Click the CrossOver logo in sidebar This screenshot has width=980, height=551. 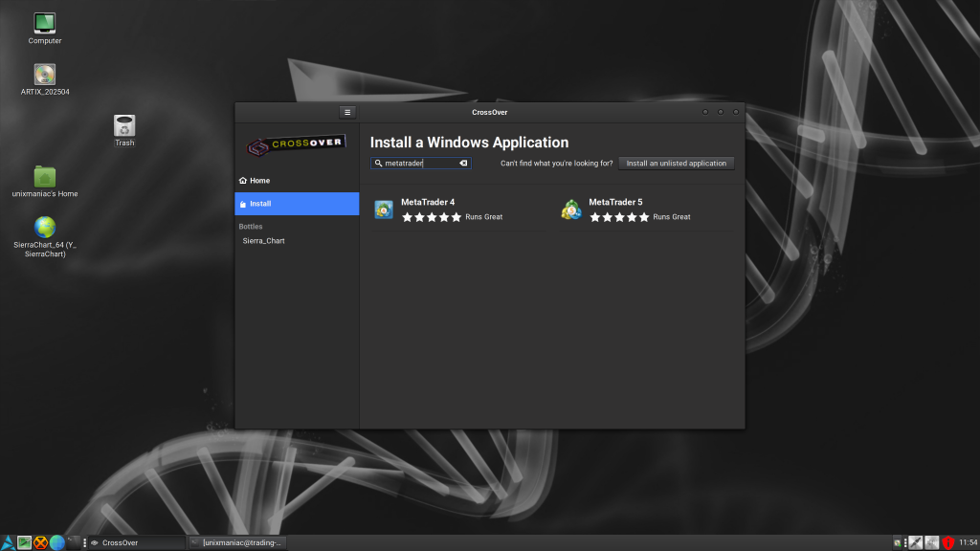[296, 145]
